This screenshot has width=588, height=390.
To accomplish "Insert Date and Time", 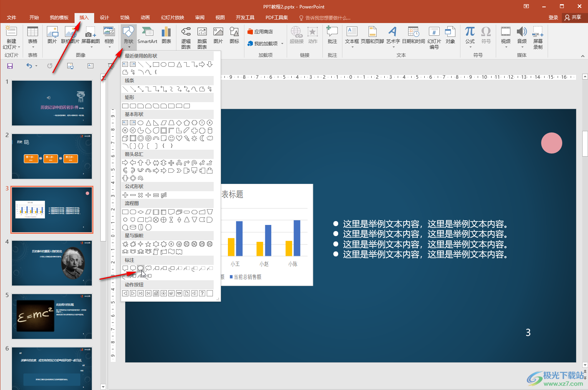I will tap(414, 35).
